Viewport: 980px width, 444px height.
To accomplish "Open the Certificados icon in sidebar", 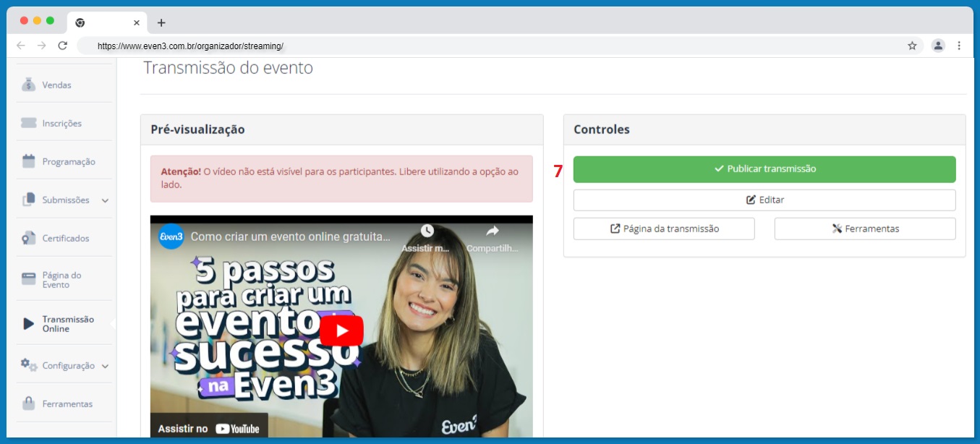I will (x=29, y=238).
